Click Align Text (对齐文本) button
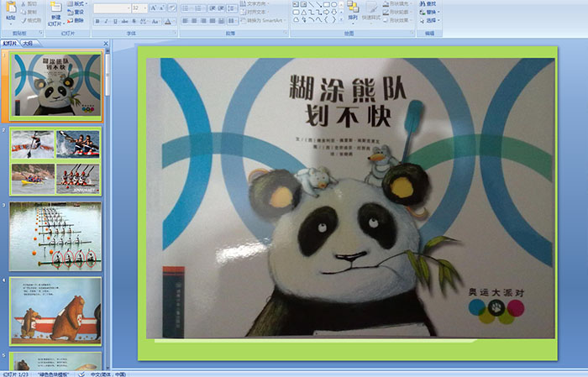The height and width of the screenshot is (377, 588). (x=255, y=12)
